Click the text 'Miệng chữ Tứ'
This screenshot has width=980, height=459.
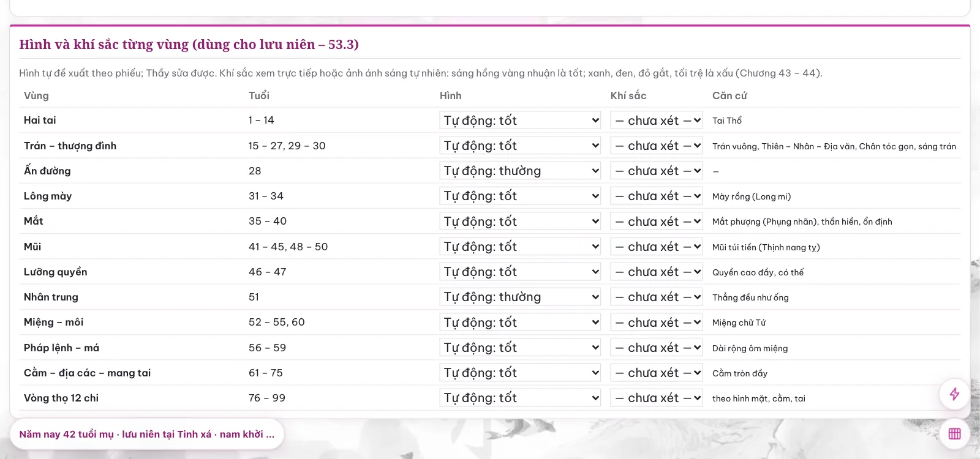coord(739,323)
